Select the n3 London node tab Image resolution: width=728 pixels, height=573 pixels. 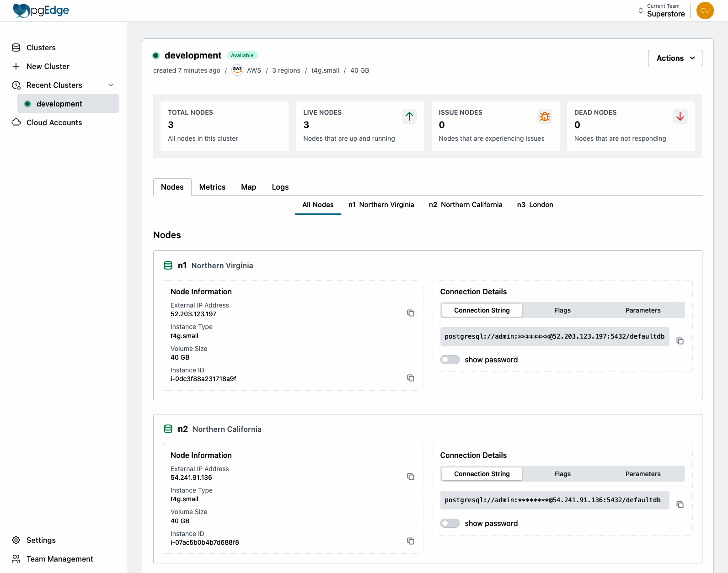(535, 205)
